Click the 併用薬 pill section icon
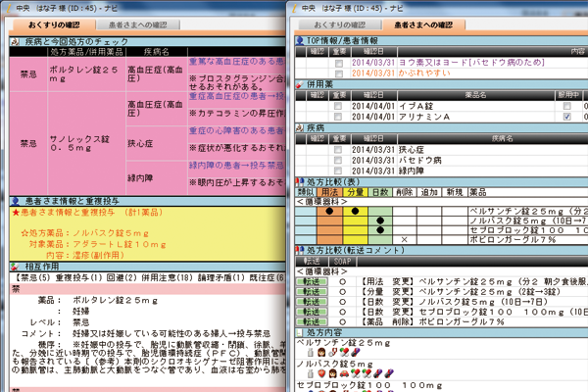 [x=300, y=84]
